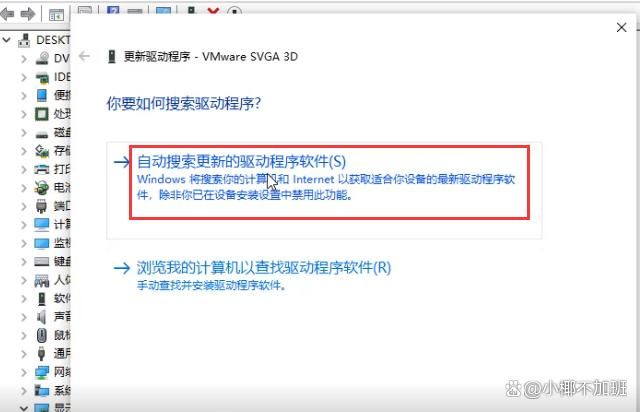Click the toolbar forward arrow icon

point(27,15)
